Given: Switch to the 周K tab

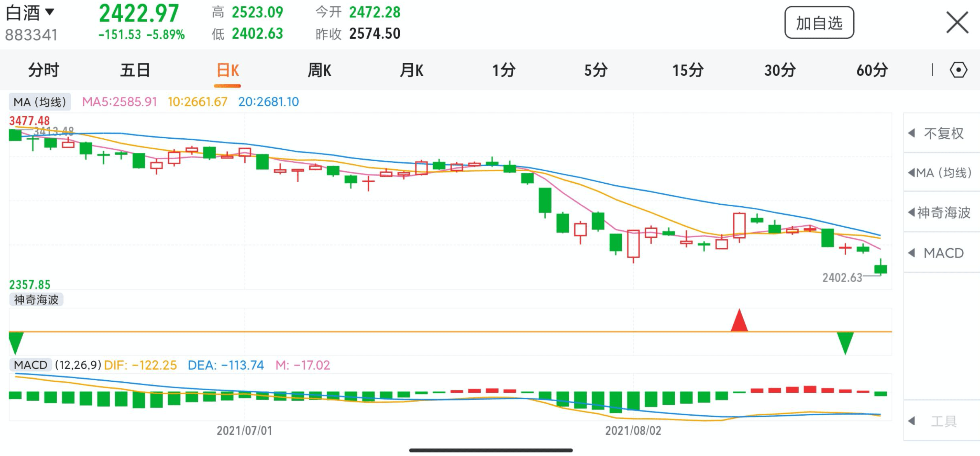Looking at the screenshot, I should point(319,70).
